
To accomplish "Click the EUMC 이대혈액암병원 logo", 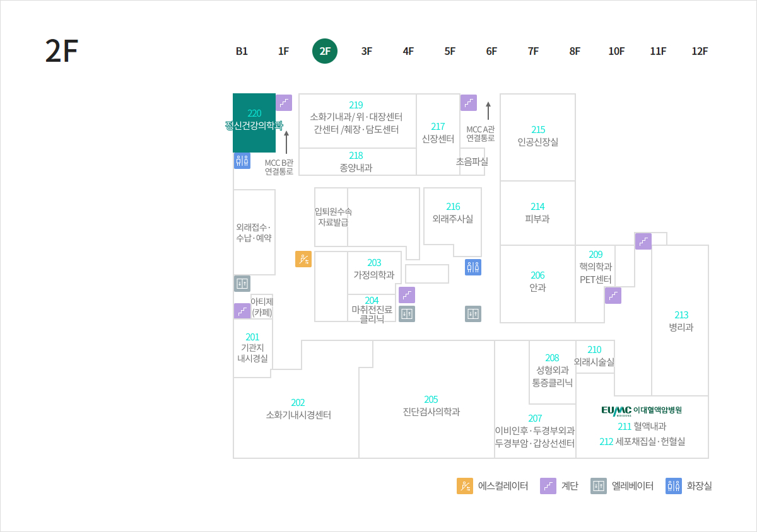I will pos(642,410).
